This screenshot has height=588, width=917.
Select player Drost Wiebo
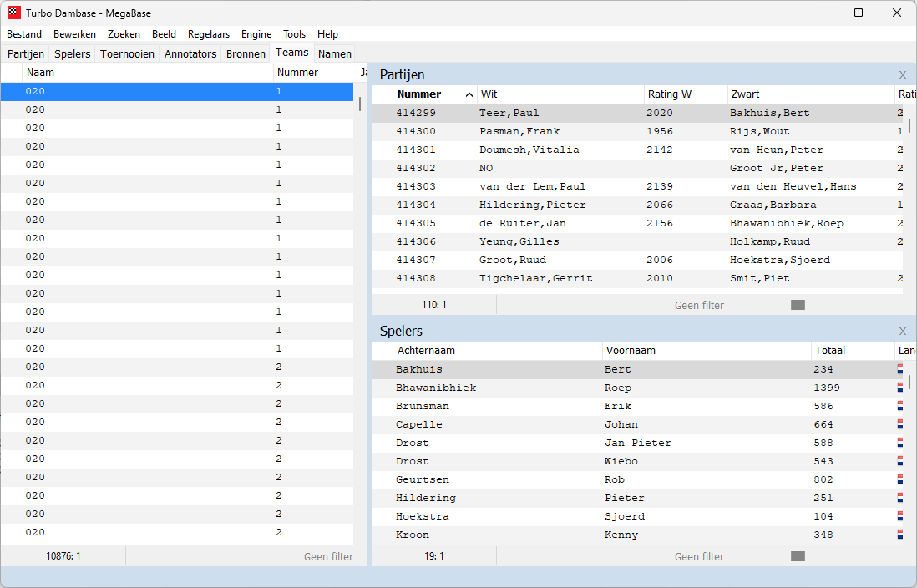(637, 461)
